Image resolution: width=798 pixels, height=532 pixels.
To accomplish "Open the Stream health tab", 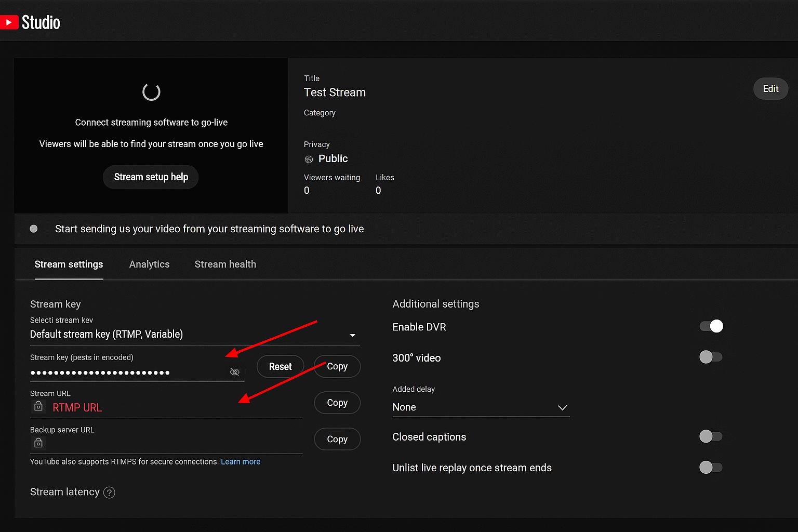I will (225, 264).
